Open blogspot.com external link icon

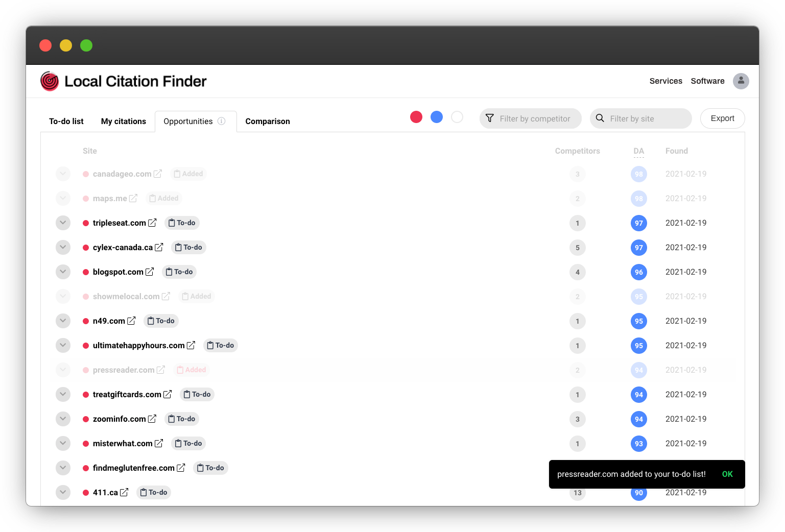[150, 272]
